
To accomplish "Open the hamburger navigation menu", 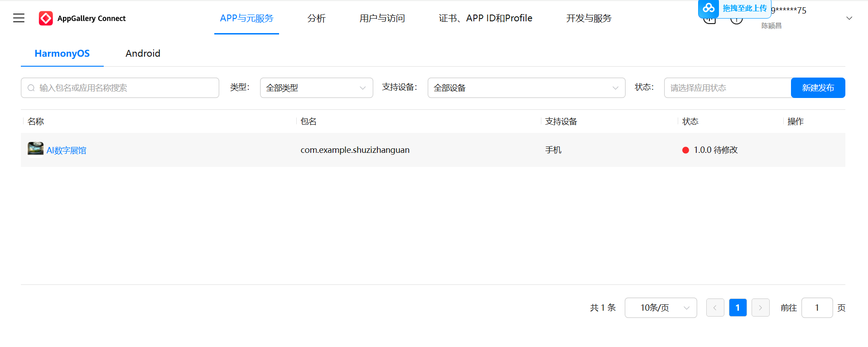I will [19, 18].
